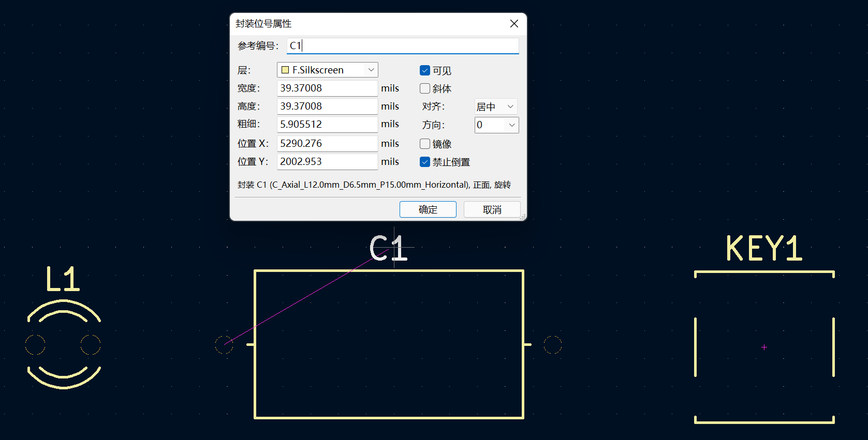Select the C1 reference text on the board
868x440 pixels.
[389, 248]
